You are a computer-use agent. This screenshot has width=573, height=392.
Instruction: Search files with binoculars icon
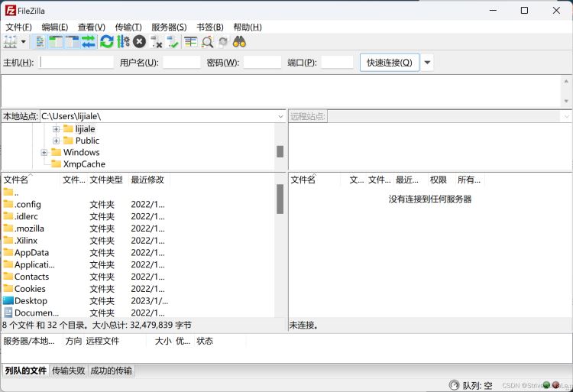(239, 42)
